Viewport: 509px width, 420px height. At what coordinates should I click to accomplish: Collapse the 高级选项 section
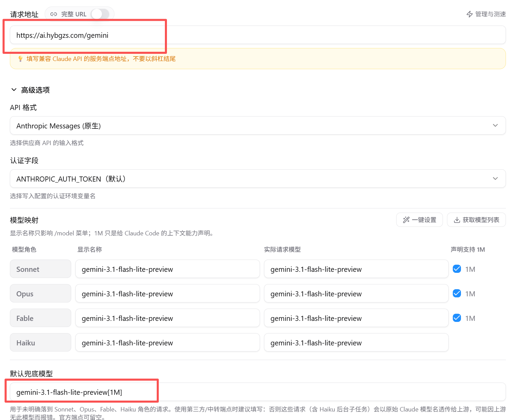pos(30,90)
